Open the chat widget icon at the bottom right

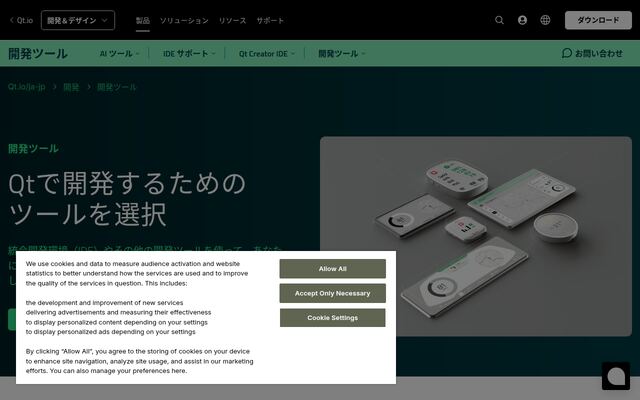(616, 376)
